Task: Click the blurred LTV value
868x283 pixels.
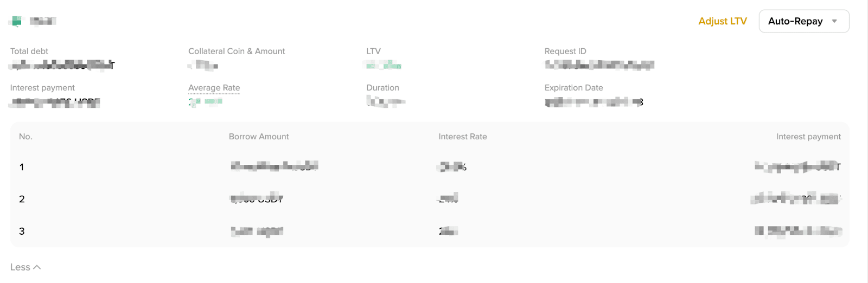Action: [x=384, y=66]
